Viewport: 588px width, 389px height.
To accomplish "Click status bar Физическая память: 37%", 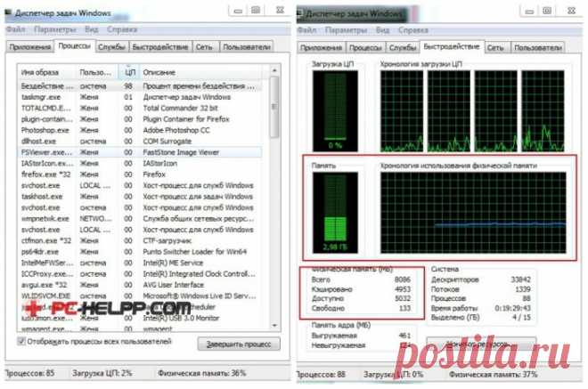I will click(494, 375).
